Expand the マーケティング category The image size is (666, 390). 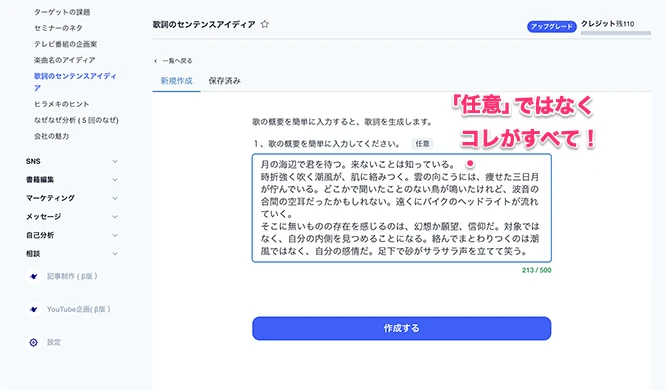tap(115, 198)
